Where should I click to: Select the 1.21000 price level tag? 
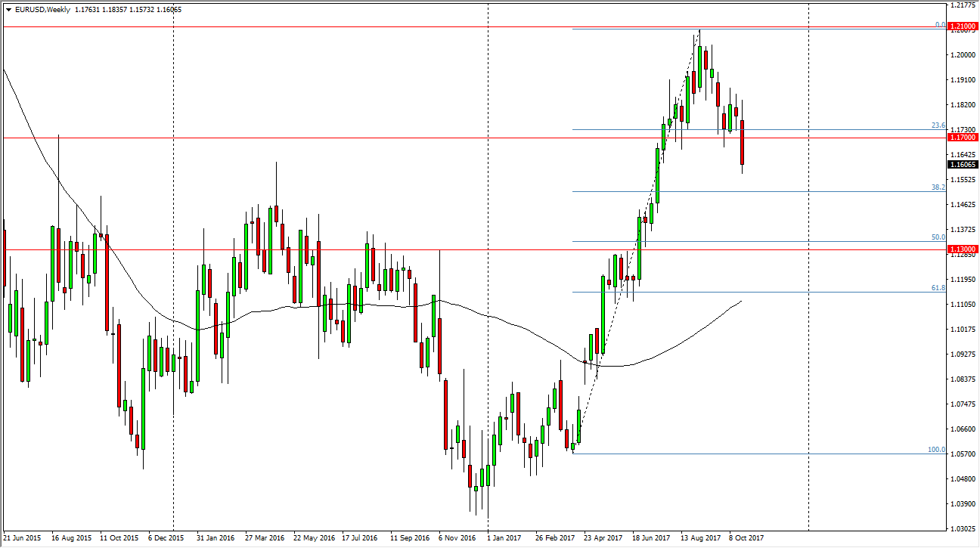coord(962,26)
